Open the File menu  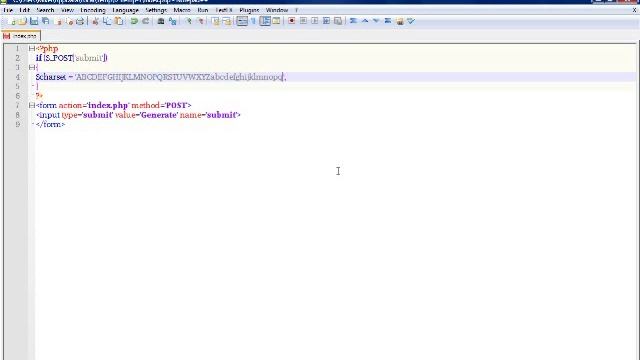[8, 10]
